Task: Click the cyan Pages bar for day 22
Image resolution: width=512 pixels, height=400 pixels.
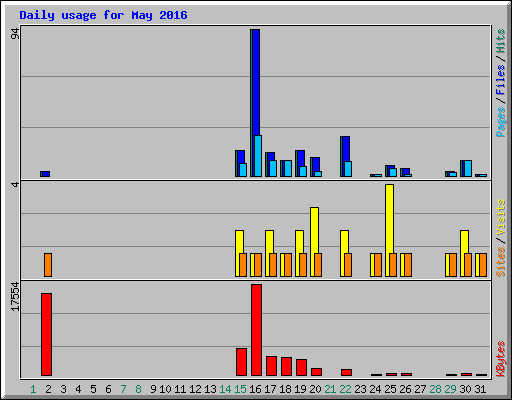Action: 348,169
